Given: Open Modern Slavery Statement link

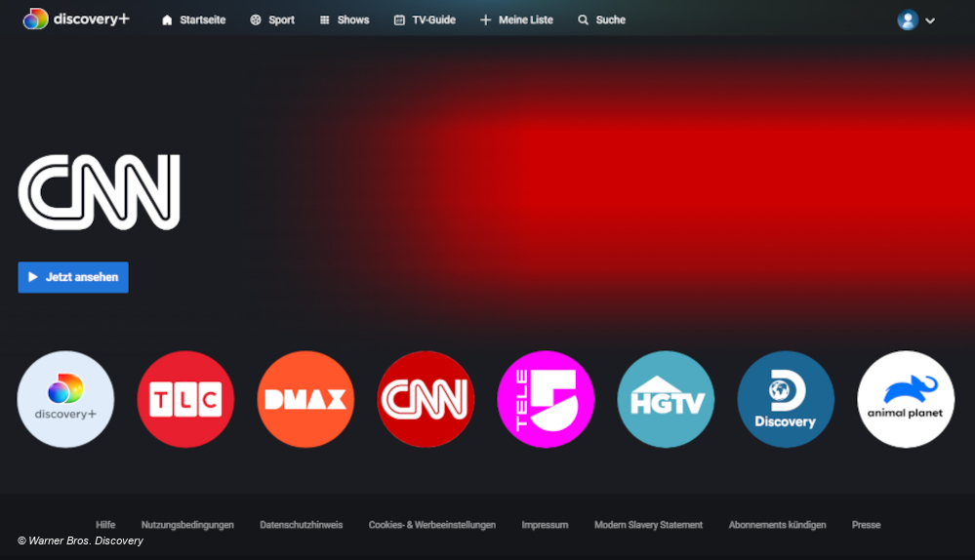Looking at the screenshot, I should [648, 525].
